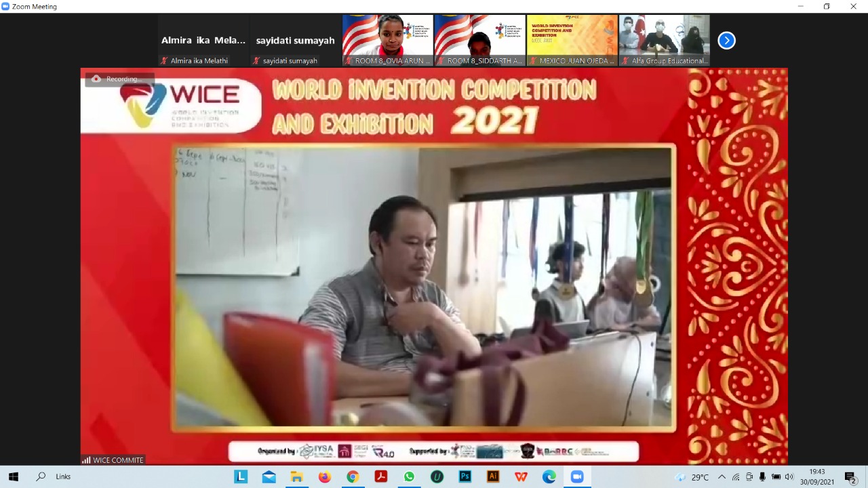
Task: Open the 29°C weather widget
Action: (x=692, y=476)
